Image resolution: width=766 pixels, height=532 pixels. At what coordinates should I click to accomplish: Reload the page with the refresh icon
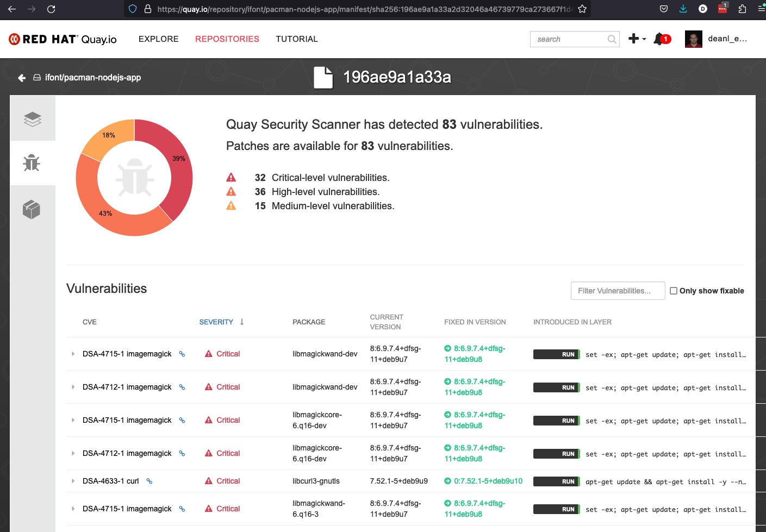tap(51, 9)
